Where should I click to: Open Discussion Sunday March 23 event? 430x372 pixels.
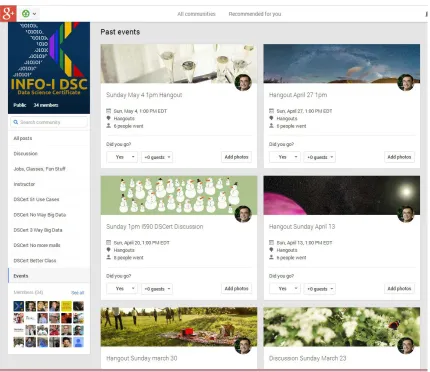(x=307, y=358)
